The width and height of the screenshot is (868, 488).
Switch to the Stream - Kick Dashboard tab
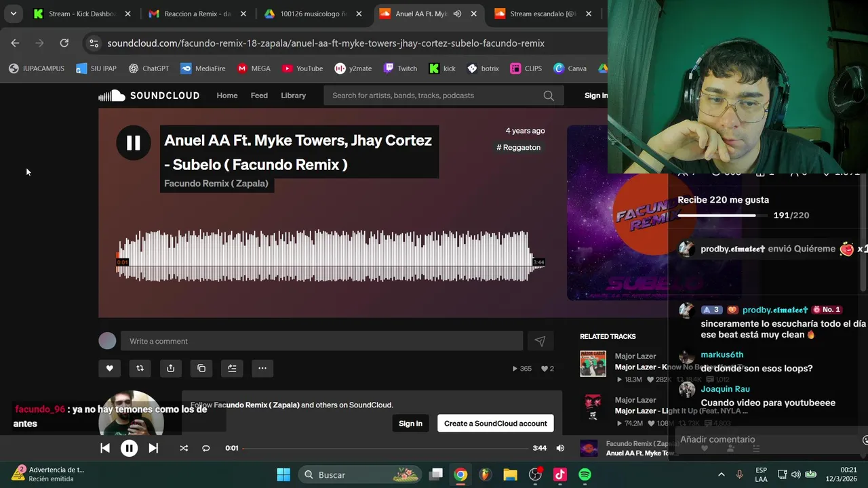coord(82,14)
